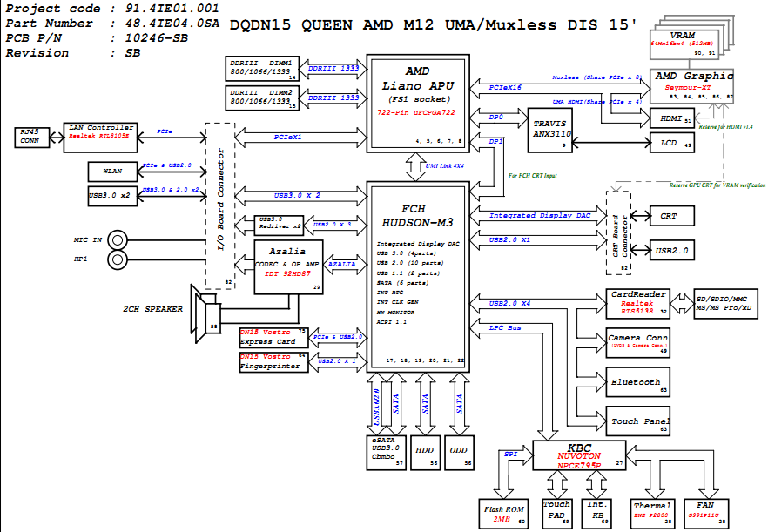Click the USB2.0 X1 bus label
The height and width of the screenshot is (532, 768).
pyautogui.click(x=509, y=239)
